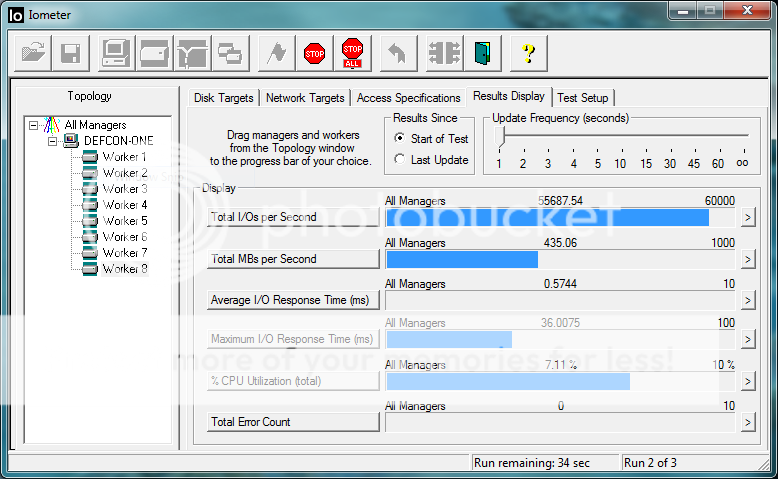Click the Open test configuration file icon

pyautogui.click(x=33, y=52)
